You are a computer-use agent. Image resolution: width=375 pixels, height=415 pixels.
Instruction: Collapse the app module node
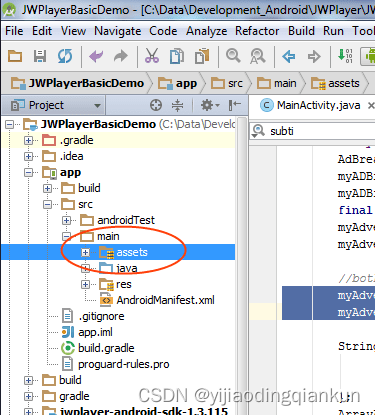[x=29, y=172]
